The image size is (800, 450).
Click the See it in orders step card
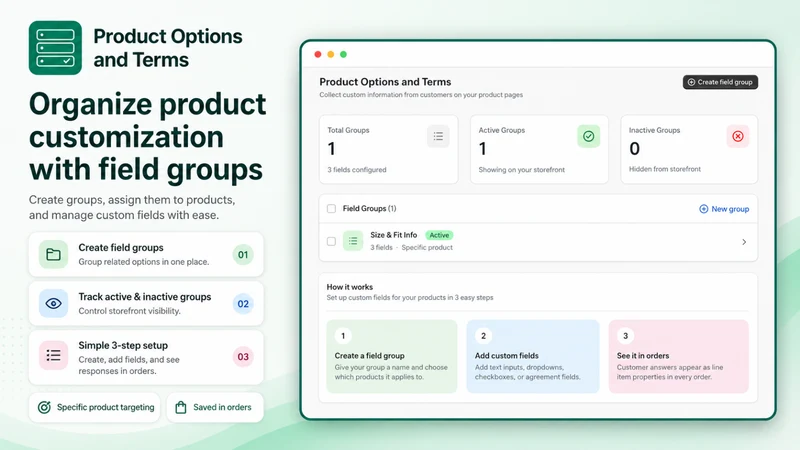(679, 356)
